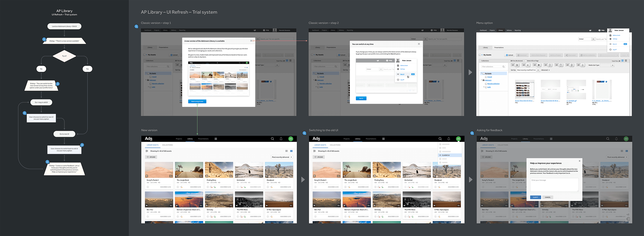Click delivery plane icon on The Jungle Book card, New version
Viewport: 644px width, 236px height.
[181, 187]
